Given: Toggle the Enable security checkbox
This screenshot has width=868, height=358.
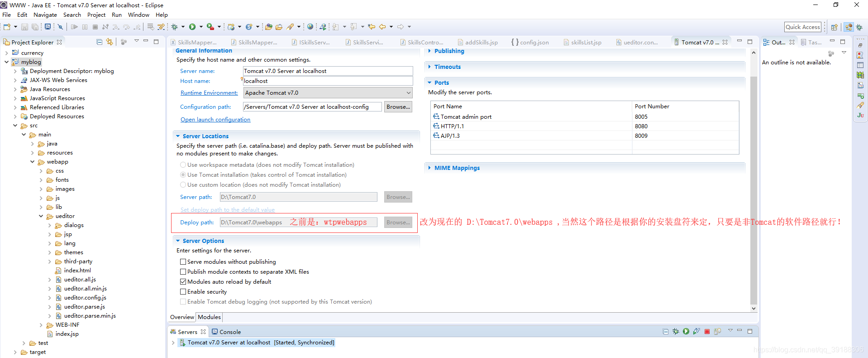Looking at the screenshot, I should 183,292.
